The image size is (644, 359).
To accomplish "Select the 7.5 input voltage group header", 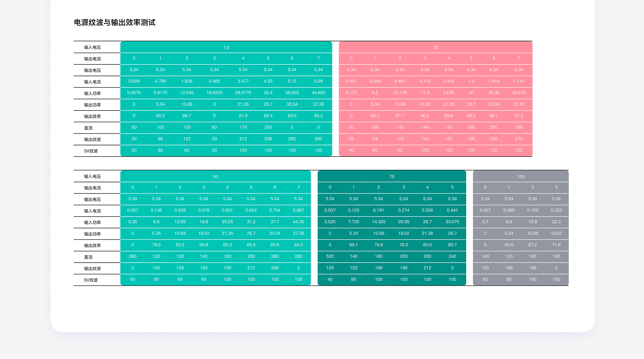I will point(226,47).
